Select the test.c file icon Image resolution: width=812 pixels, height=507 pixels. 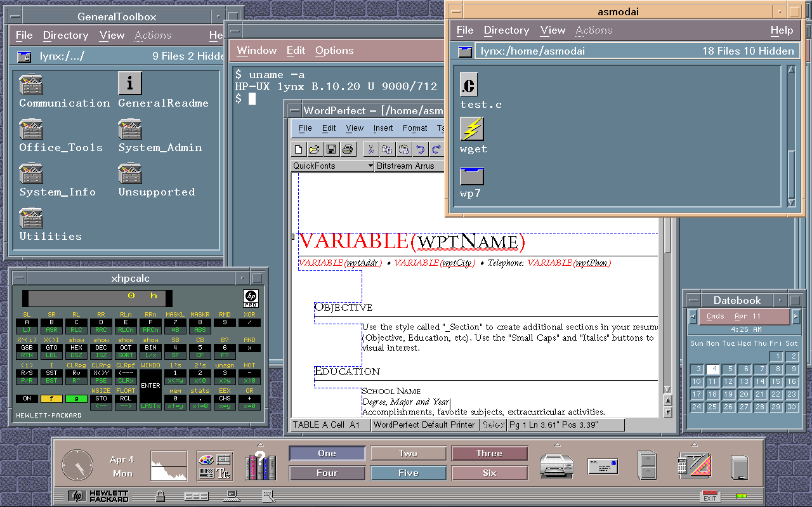click(469, 84)
